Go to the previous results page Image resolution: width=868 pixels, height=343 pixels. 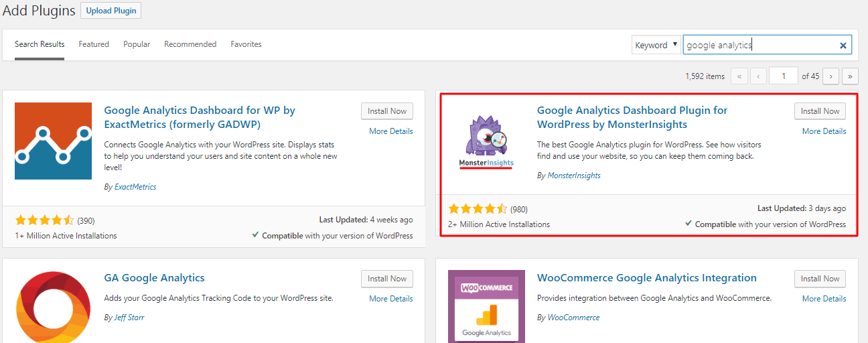click(758, 76)
